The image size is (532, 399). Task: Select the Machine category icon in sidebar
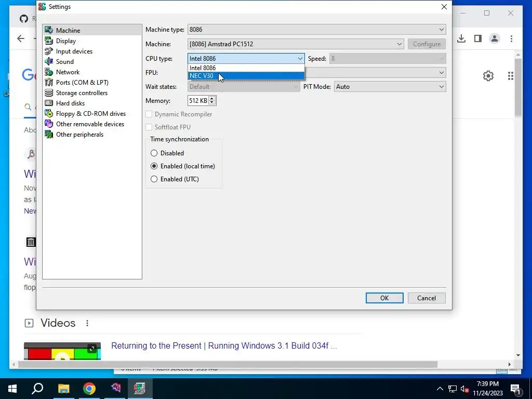click(49, 30)
